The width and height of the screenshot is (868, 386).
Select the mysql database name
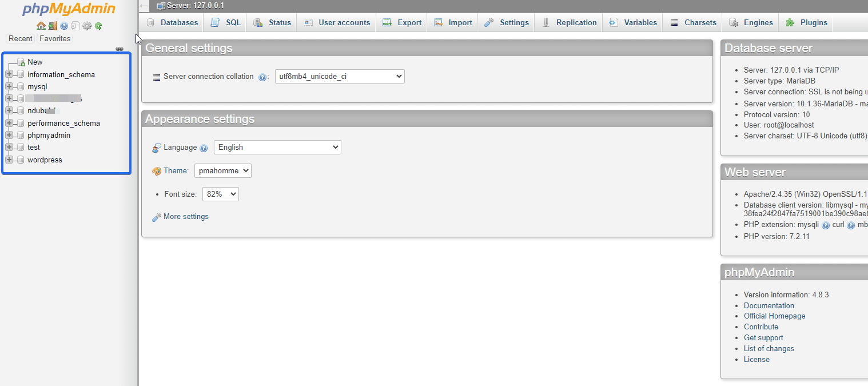click(x=37, y=87)
